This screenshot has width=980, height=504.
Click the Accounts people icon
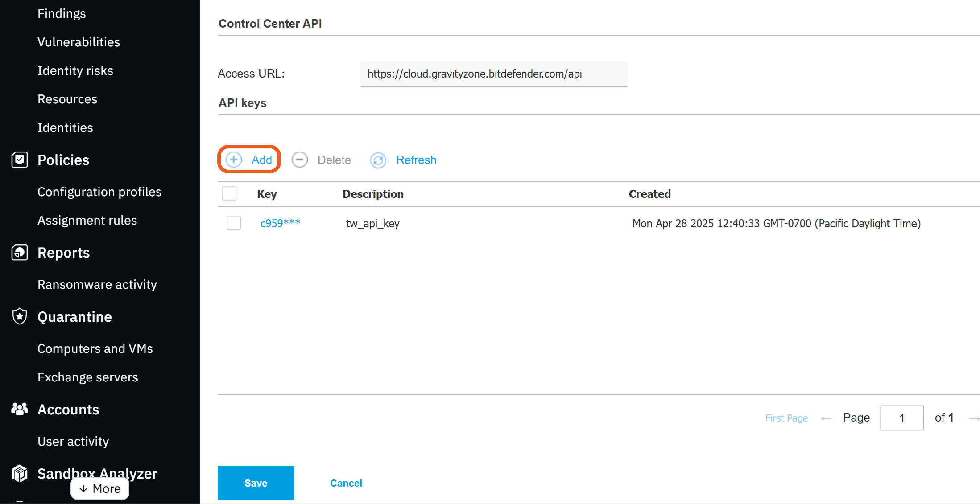(x=20, y=409)
